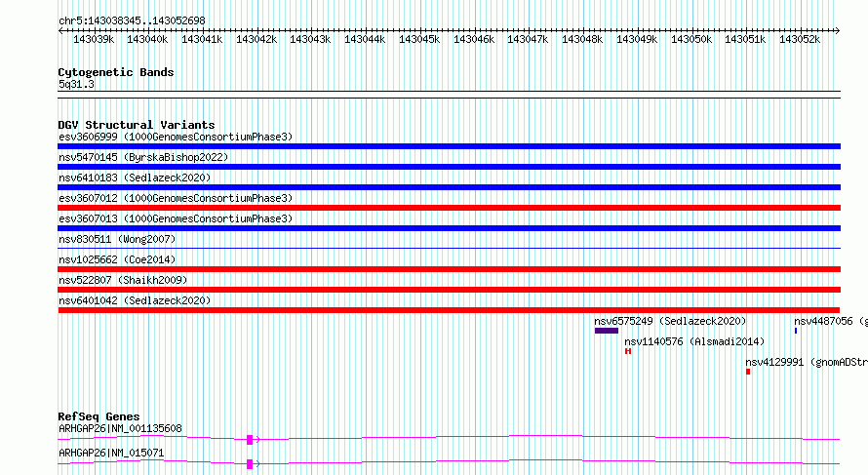Image resolution: width=868 pixels, height=475 pixels.
Task: Open the nsv4129991 gnomAD label
Action: click(x=806, y=362)
